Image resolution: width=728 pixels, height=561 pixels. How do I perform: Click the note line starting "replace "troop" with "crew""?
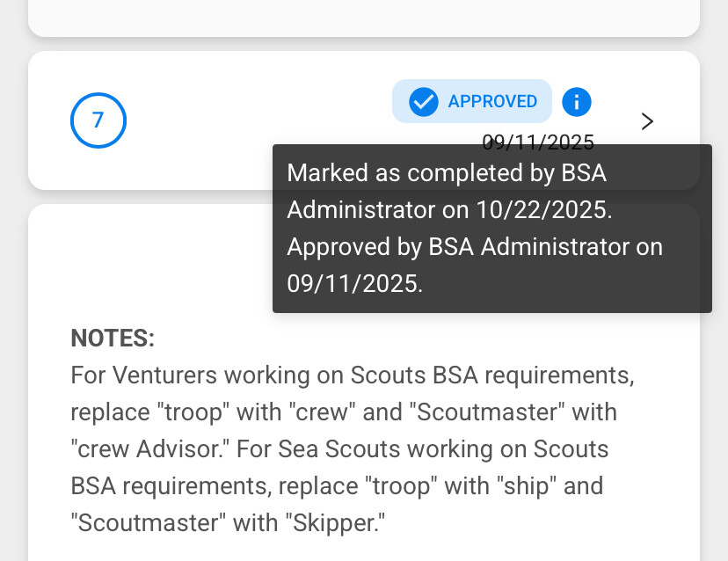pyautogui.click(x=344, y=412)
